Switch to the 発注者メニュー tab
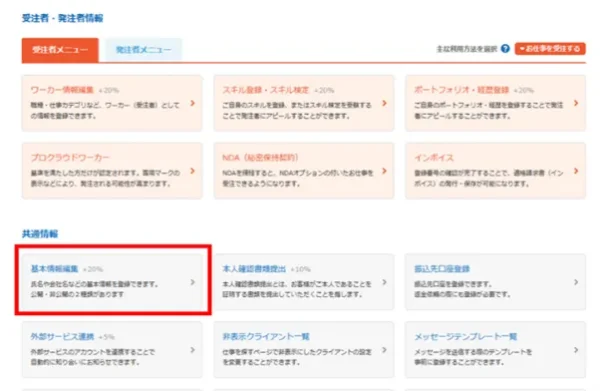 (x=143, y=50)
